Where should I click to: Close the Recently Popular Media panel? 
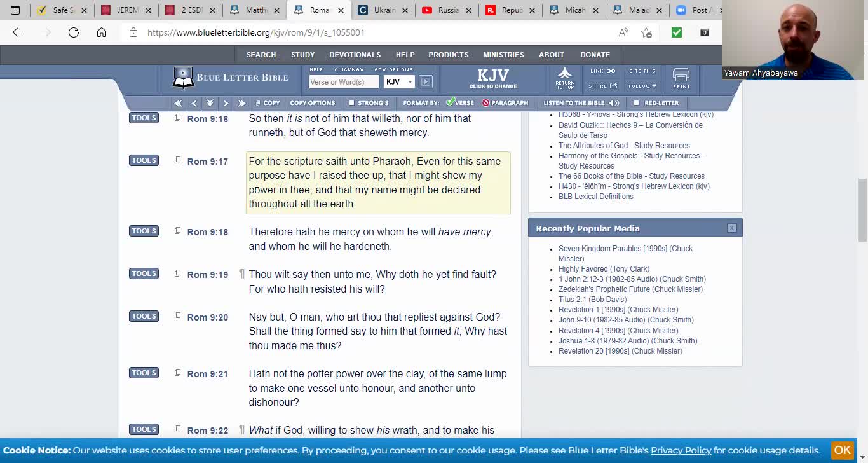tap(732, 228)
